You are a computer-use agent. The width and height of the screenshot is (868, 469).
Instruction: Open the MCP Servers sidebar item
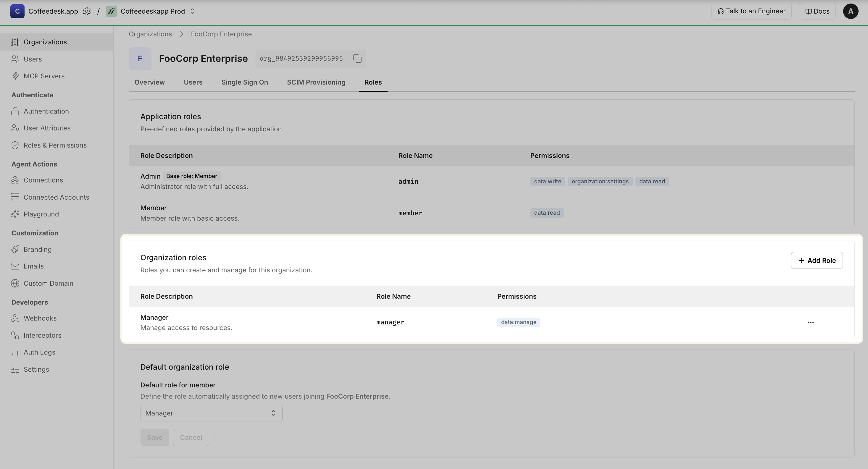pos(44,76)
